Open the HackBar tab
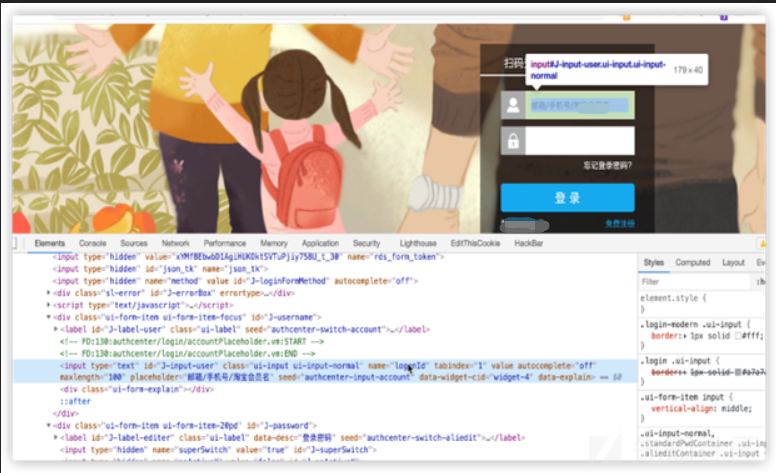The width and height of the screenshot is (776, 473). (529, 243)
